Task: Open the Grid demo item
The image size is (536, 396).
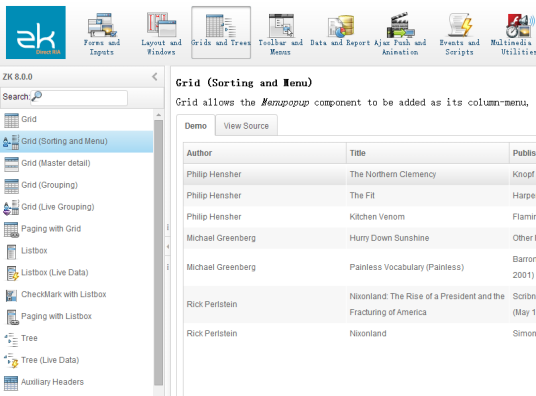Action: pos(77,119)
